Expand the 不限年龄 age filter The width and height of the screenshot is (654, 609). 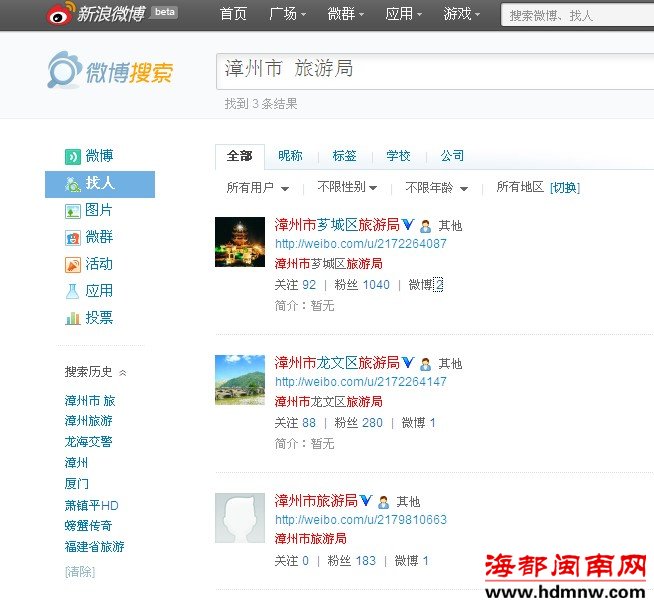point(437,188)
